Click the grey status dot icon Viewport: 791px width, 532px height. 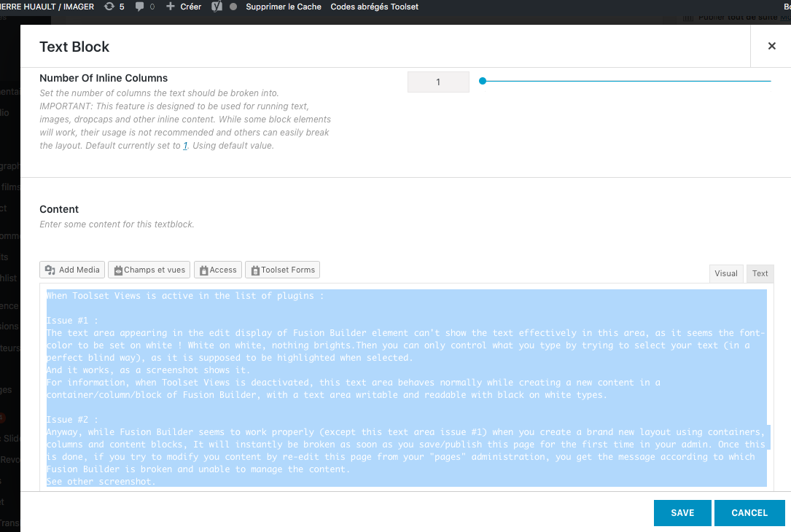(233, 7)
